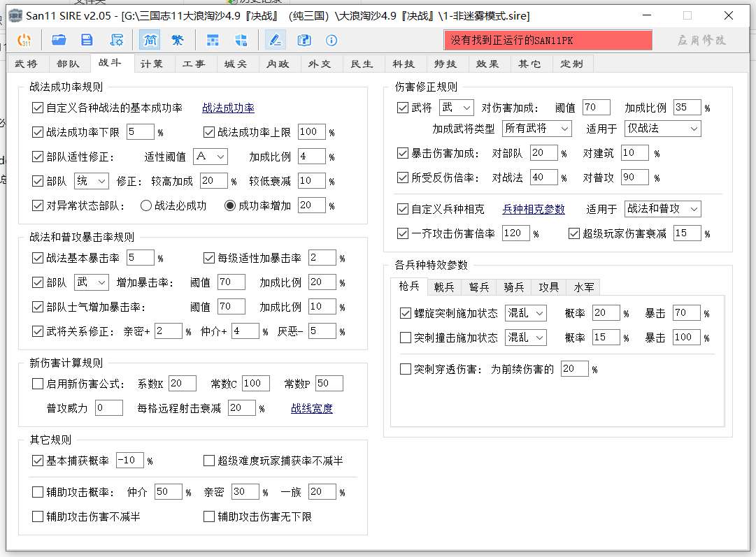The width and height of the screenshot is (756, 557).
Task: Open the 定制 tab
Action: coord(571,64)
